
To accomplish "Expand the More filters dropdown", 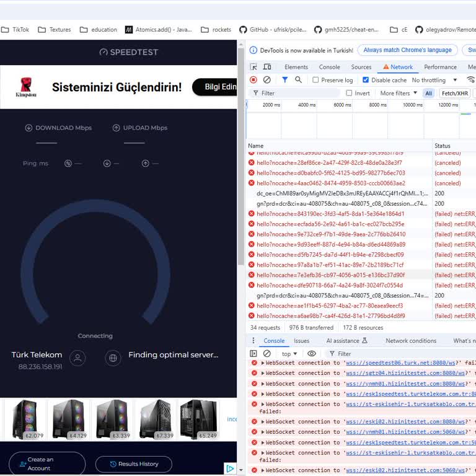I will [x=399, y=93].
